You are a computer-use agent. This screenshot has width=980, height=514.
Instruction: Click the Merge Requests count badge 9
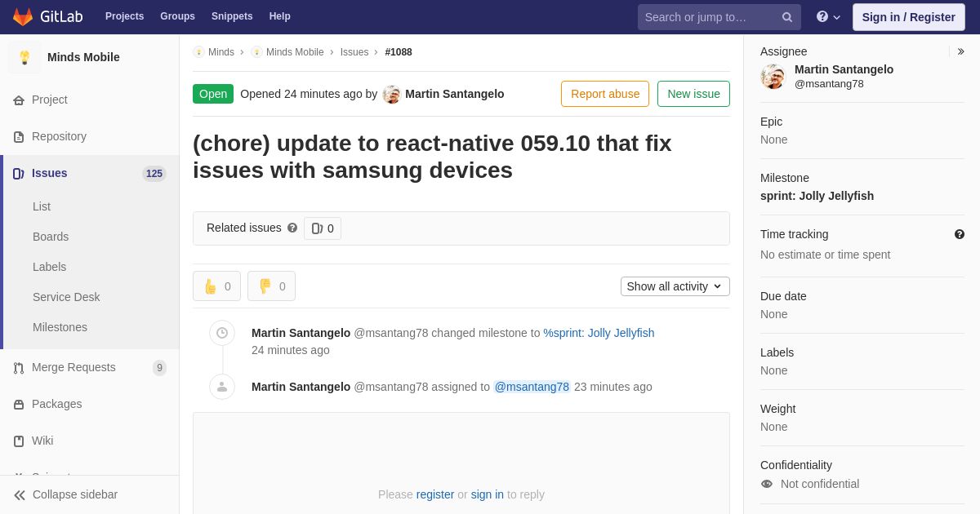[159, 368]
